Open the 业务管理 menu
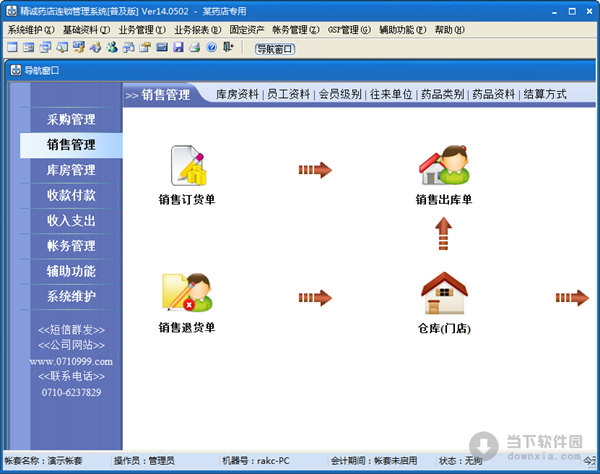The height and width of the screenshot is (474, 600). (x=142, y=30)
